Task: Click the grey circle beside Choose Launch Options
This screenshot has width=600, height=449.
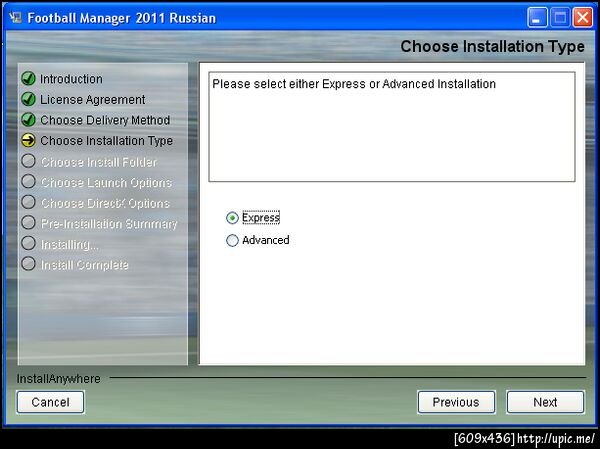Action: tap(28, 181)
